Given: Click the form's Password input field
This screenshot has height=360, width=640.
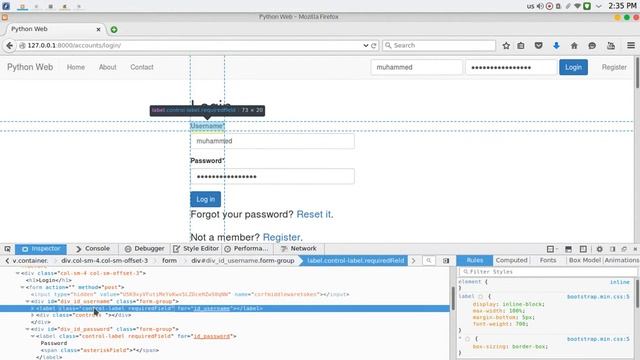Looking at the screenshot, I should [272, 176].
